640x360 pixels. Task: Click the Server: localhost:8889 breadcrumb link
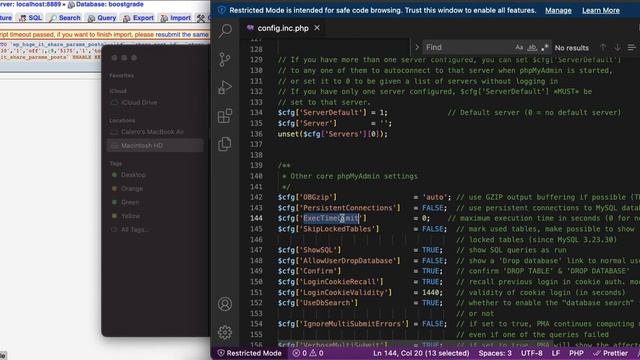pyautogui.click(x=30, y=4)
